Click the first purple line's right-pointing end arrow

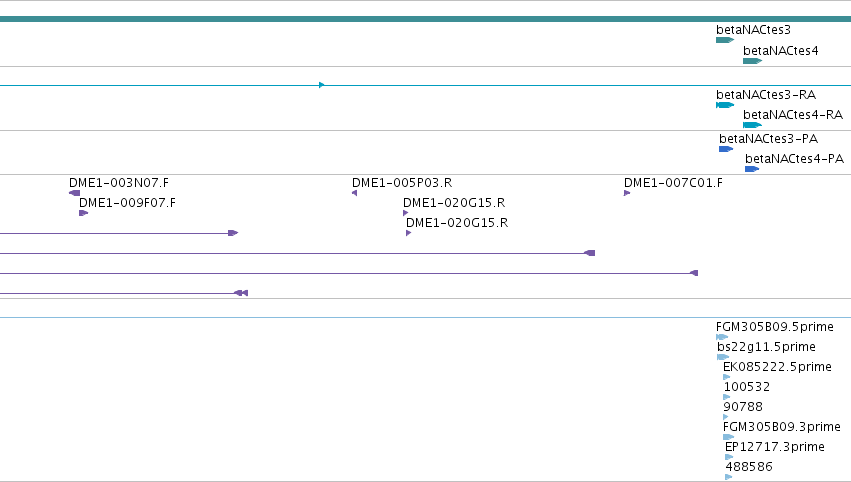[x=233, y=233]
